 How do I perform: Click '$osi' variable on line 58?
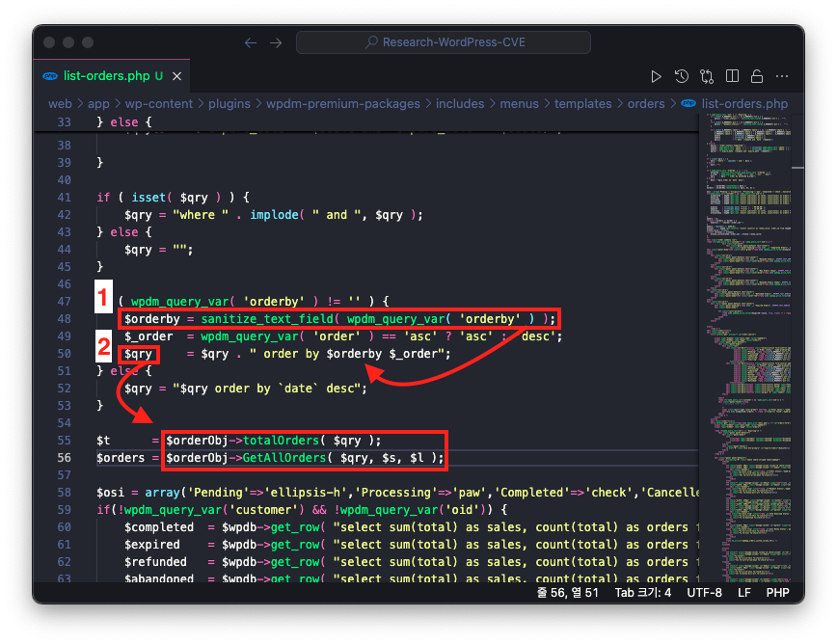click(111, 493)
